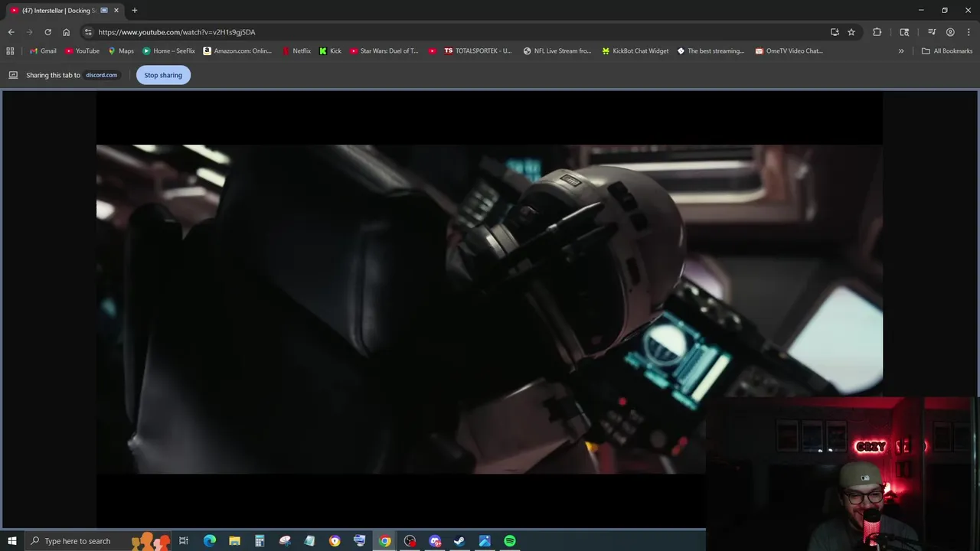Open the Extensions puzzle icon
The image size is (980, 551).
point(877,32)
